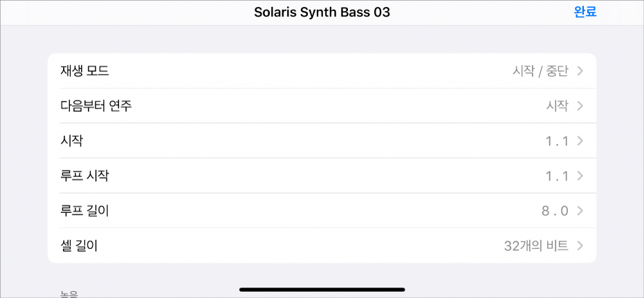Viewport: 644px width, 298px height.
Task: Open the 다음부터 연주 row label
Action: tap(96, 106)
